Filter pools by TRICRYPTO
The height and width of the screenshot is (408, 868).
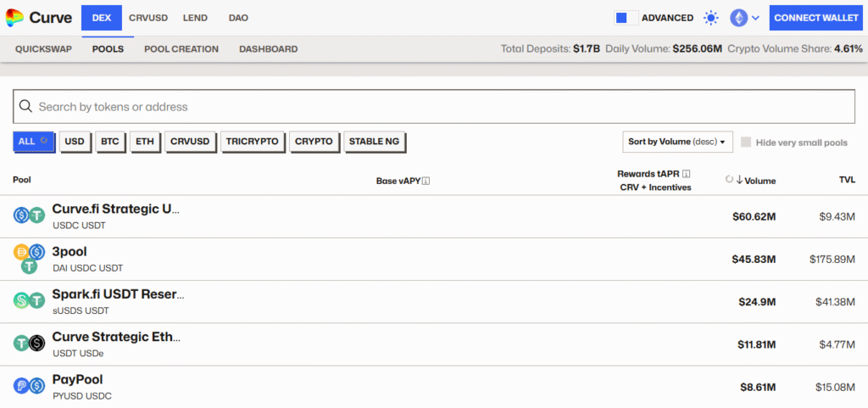(x=252, y=141)
